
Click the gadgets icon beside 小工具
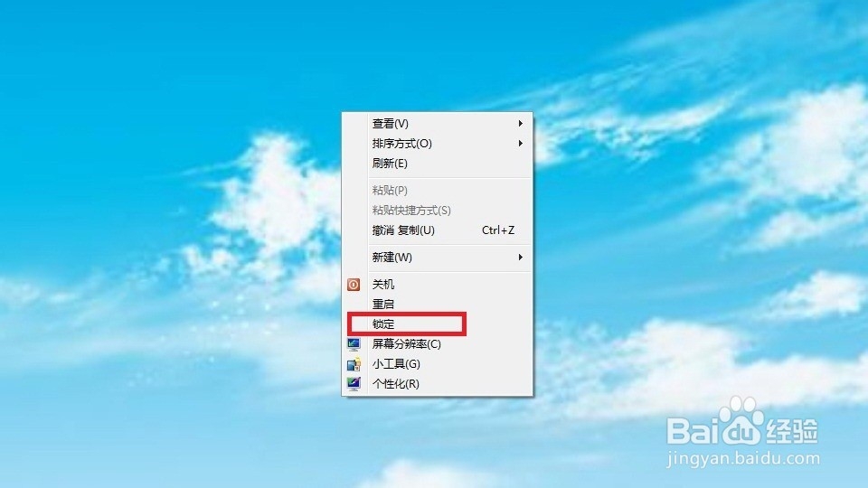point(354,364)
